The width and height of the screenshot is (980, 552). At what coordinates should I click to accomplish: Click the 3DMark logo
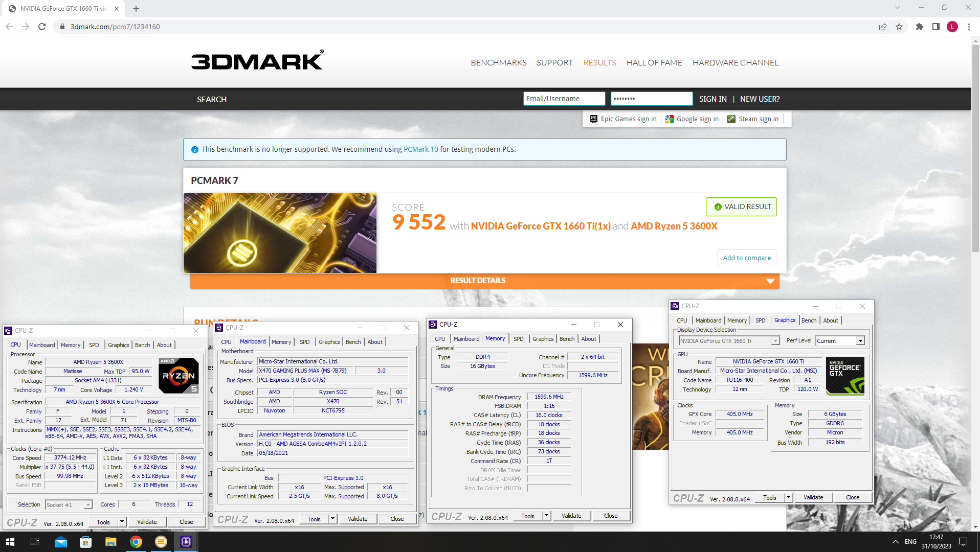coord(257,61)
